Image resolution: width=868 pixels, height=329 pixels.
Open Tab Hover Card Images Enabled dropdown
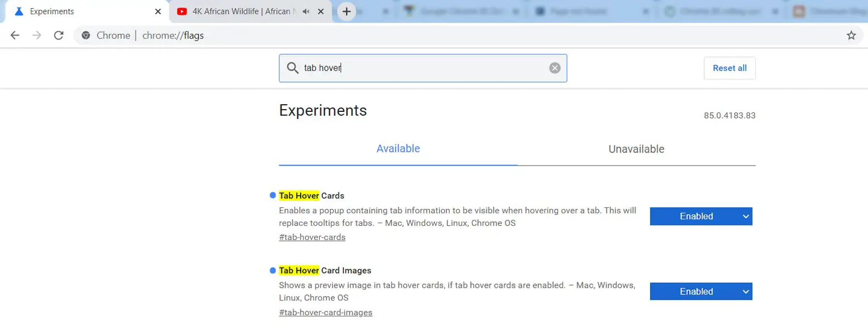tap(701, 291)
